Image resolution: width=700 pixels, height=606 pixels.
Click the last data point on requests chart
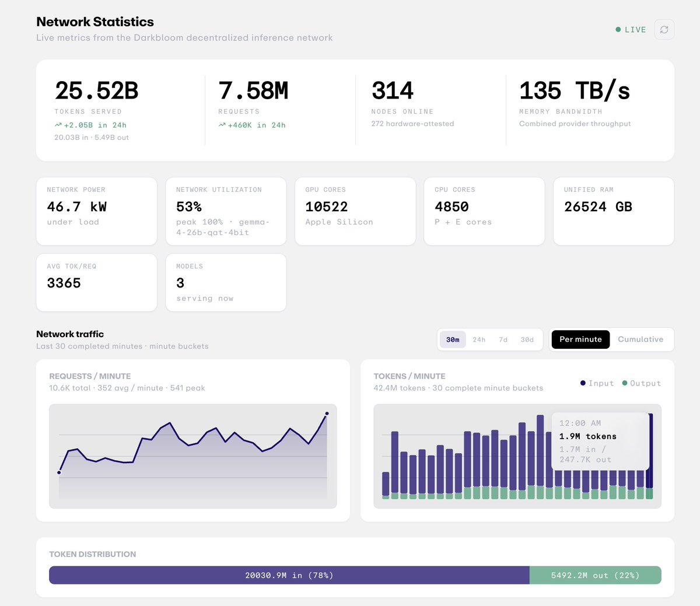coord(327,414)
